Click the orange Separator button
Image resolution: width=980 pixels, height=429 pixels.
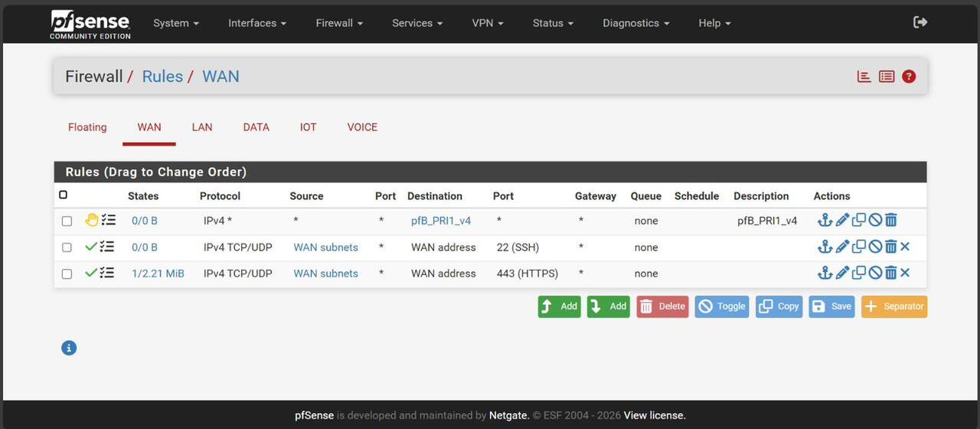pyautogui.click(x=894, y=306)
